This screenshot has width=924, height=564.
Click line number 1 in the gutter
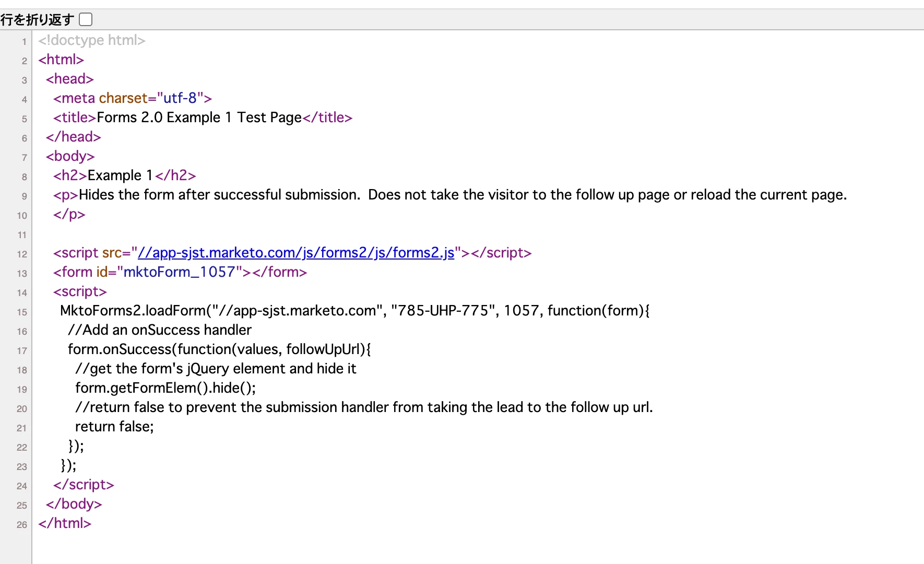click(x=24, y=42)
